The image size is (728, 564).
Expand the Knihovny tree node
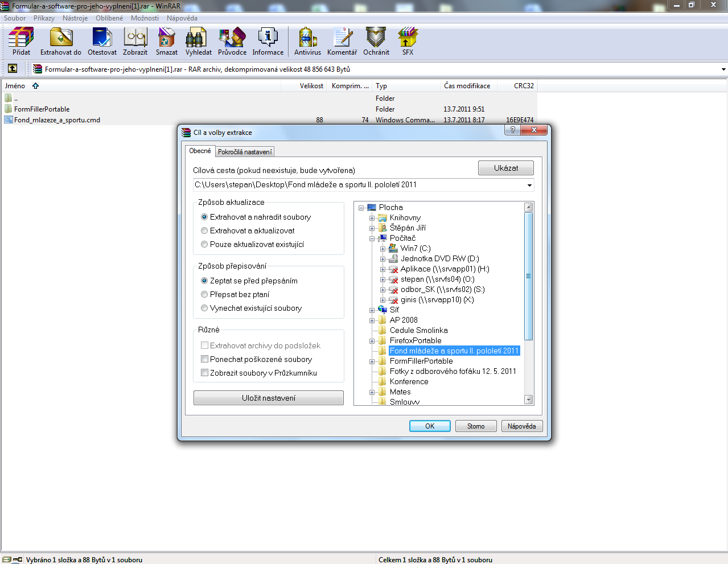click(x=372, y=218)
